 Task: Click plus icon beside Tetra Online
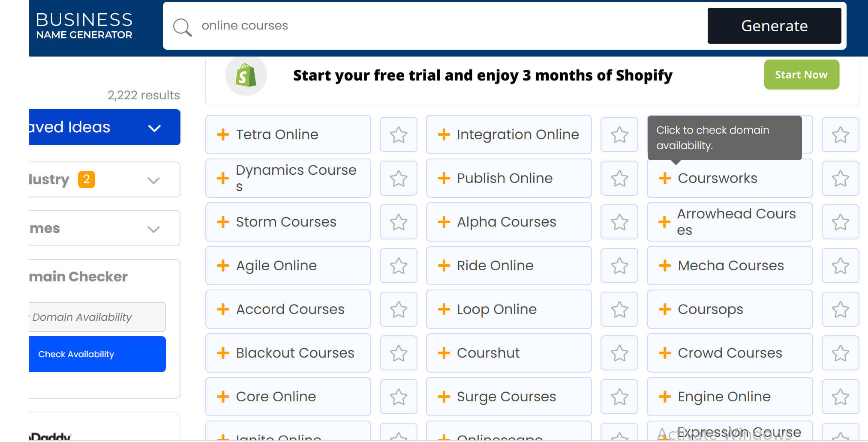pos(223,134)
